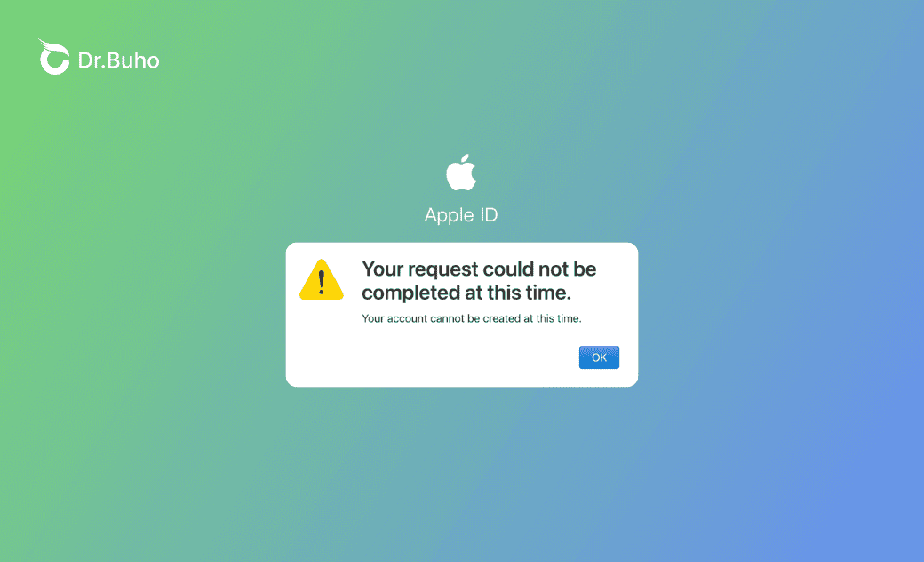Click the blue OK button
924x562 pixels.
[599, 357]
